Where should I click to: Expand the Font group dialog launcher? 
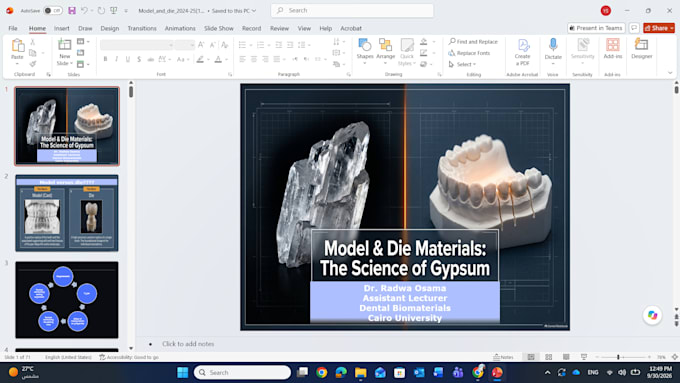pos(230,75)
